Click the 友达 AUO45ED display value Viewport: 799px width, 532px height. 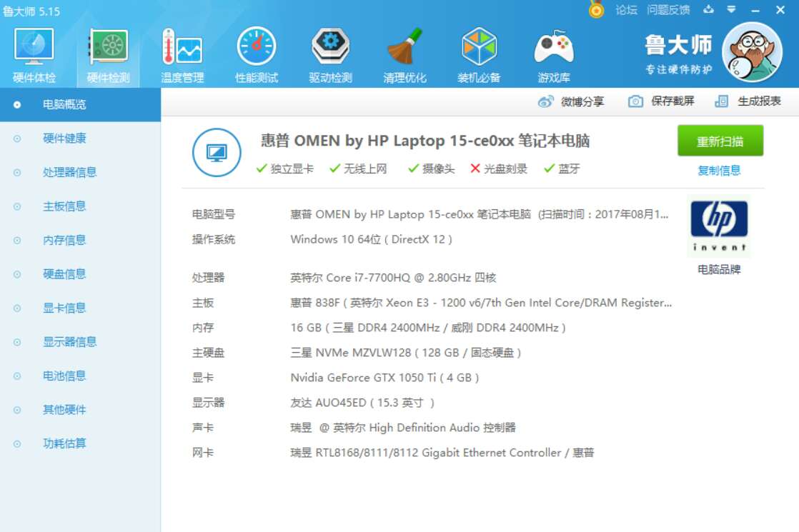362,403
